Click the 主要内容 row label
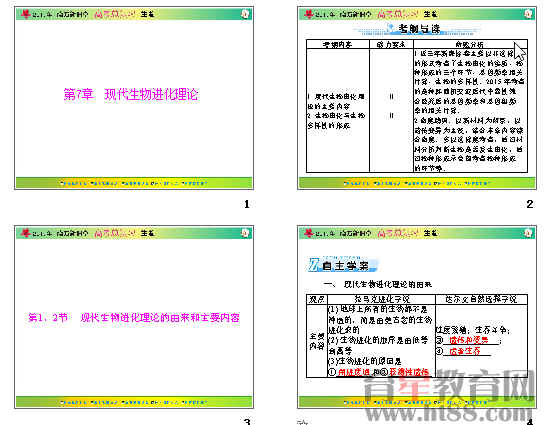550x425 pixels. click(x=317, y=341)
